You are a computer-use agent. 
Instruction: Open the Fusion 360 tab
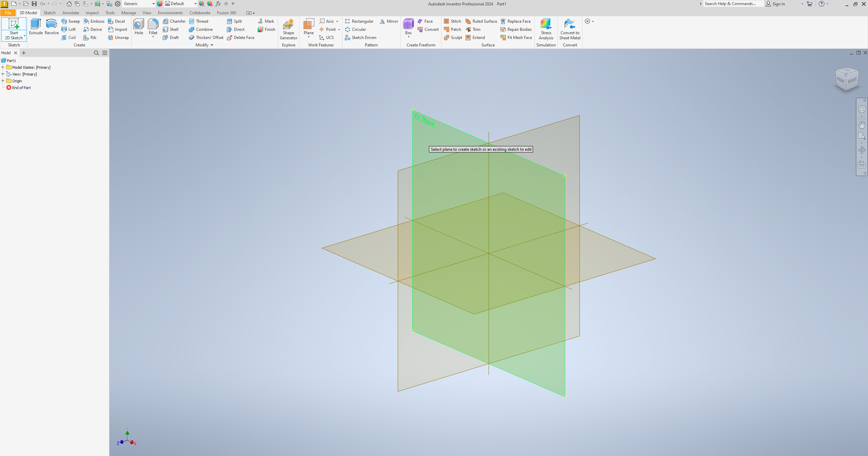(x=226, y=13)
